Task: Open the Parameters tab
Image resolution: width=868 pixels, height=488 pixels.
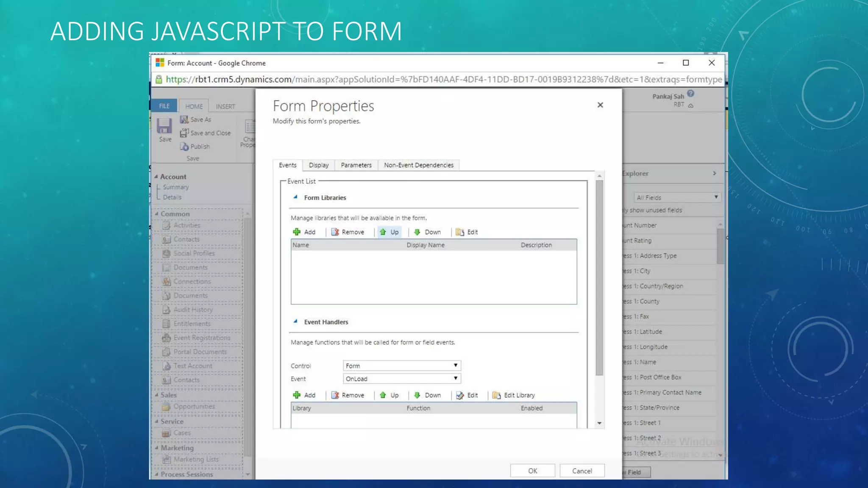Action: pyautogui.click(x=356, y=165)
